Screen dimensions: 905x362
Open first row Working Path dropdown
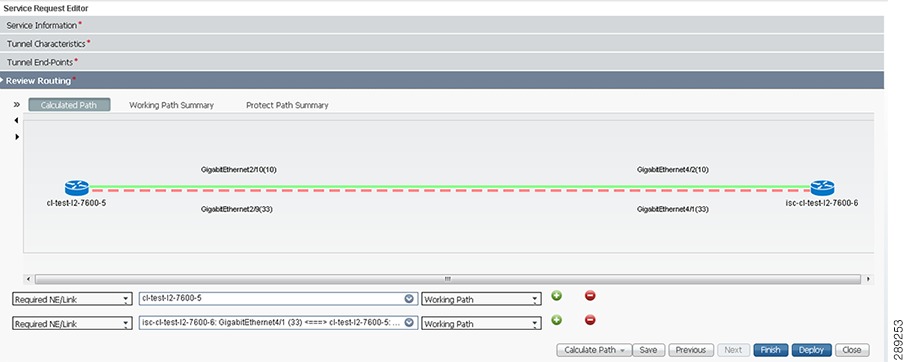click(x=482, y=300)
